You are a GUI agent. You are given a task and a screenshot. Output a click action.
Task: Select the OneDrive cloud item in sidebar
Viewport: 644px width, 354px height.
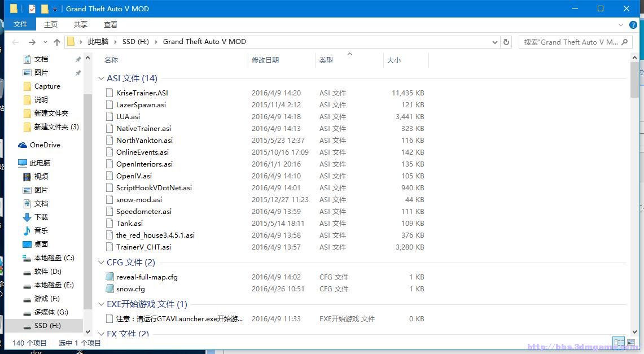pos(45,145)
